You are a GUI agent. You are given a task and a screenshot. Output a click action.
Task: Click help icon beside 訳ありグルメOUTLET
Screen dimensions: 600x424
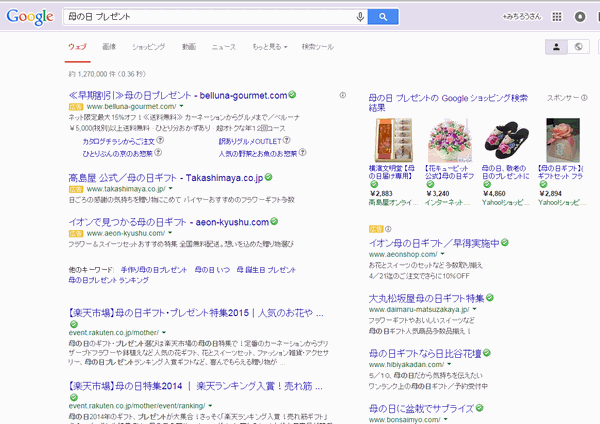[x=287, y=140]
